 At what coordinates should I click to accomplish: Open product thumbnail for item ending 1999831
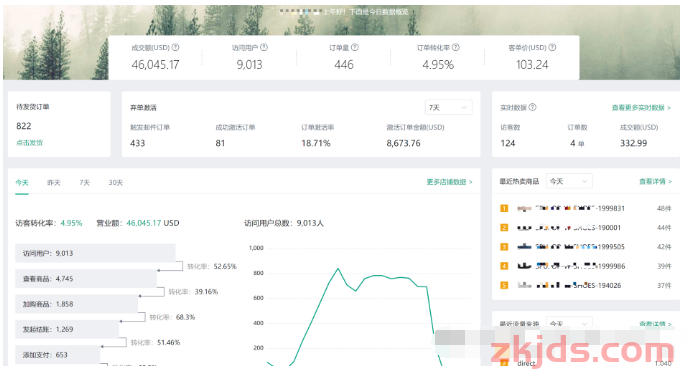[524, 208]
